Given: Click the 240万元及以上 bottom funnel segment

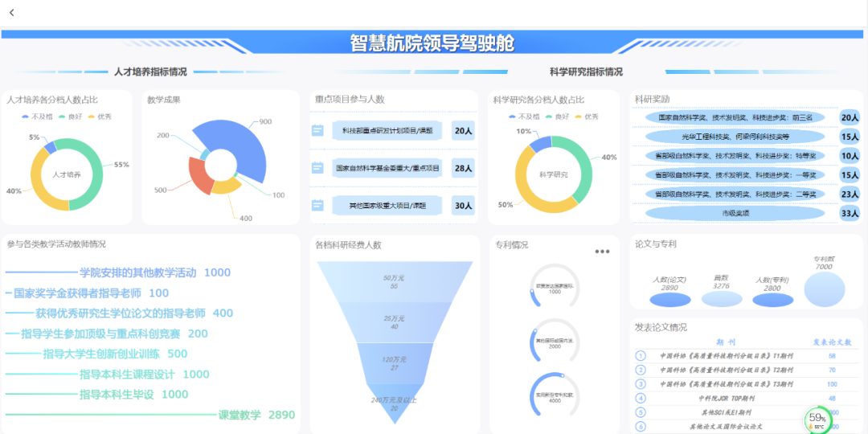Looking at the screenshot, I should click(394, 401).
